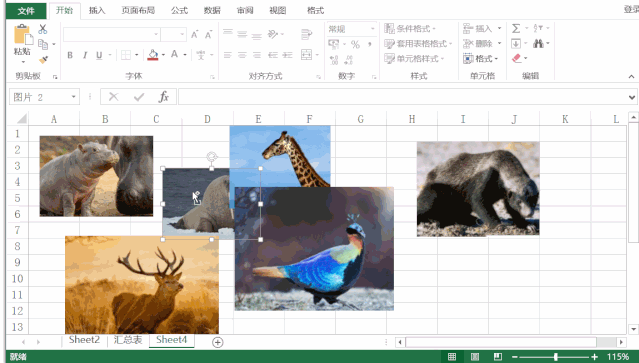Increase decimal places
Image resolution: width=639 pixels, height=363 pixels.
334,60
